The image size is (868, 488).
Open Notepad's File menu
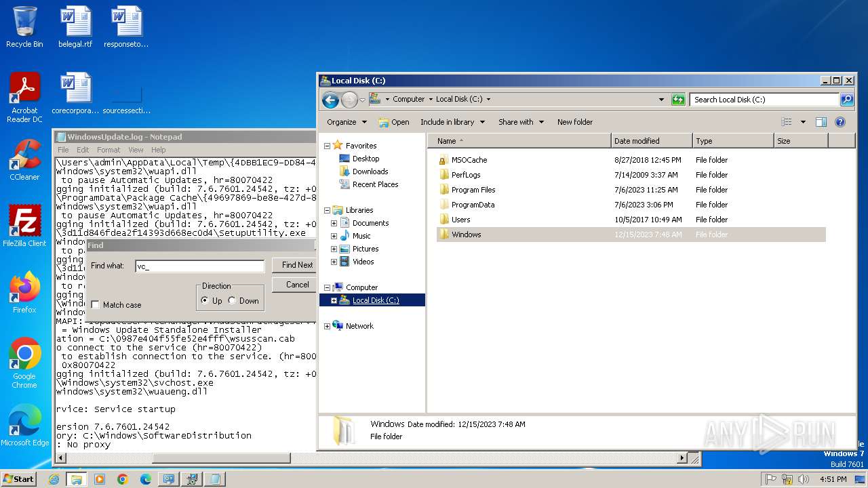(63, 150)
